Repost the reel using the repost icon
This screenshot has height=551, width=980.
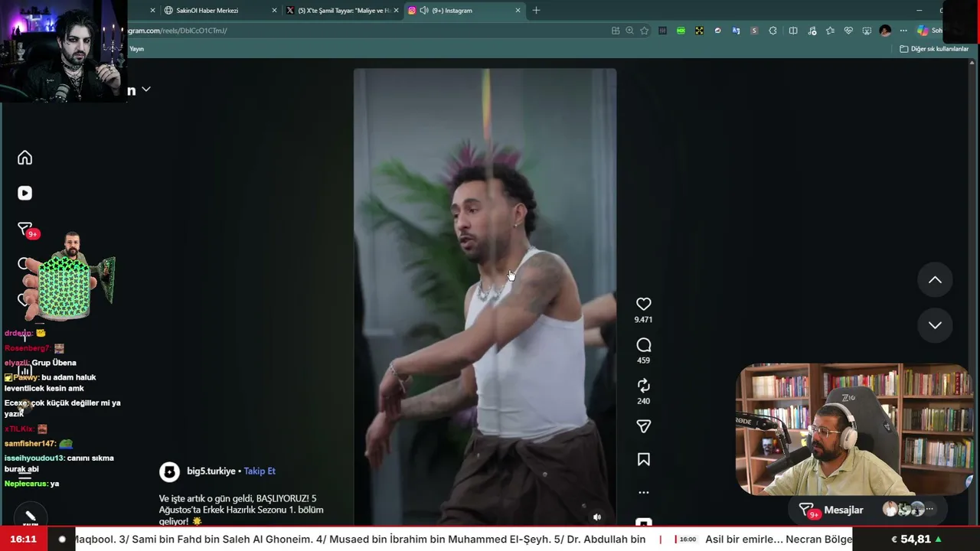coord(643,386)
